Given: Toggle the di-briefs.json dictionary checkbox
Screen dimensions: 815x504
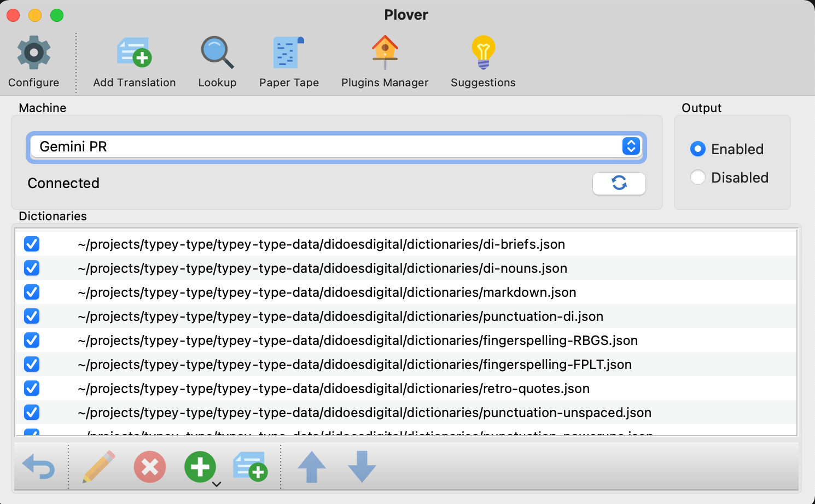Looking at the screenshot, I should 32,244.
